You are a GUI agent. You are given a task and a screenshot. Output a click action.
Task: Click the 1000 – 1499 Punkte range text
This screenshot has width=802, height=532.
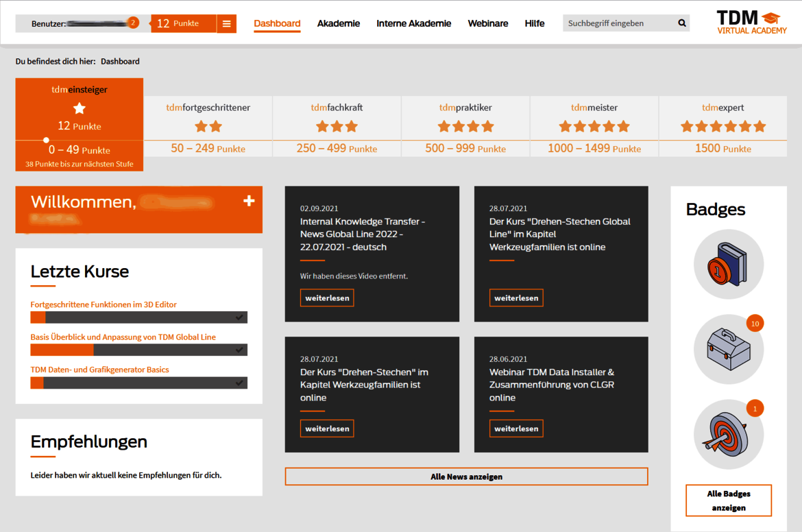pyautogui.click(x=594, y=148)
